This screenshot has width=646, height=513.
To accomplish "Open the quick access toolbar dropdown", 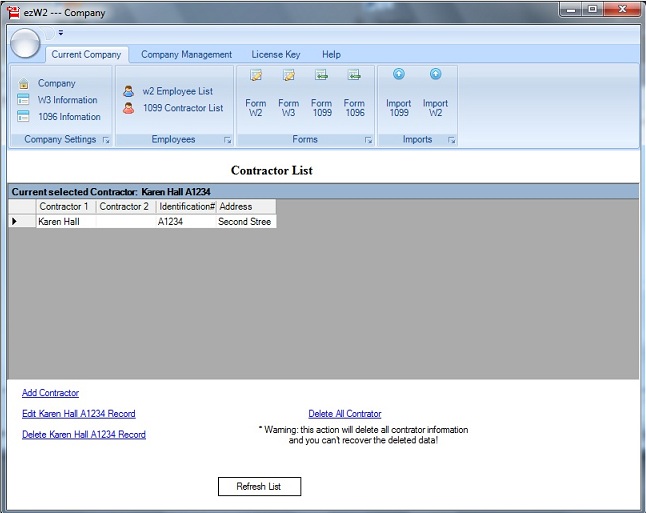I will 60,33.
